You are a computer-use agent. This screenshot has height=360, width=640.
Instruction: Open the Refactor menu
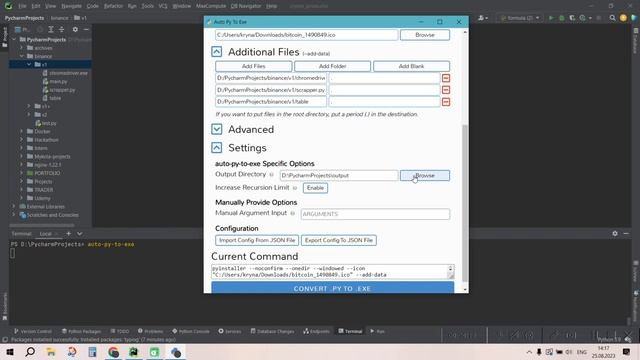pyautogui.click(x=113, y=6)
